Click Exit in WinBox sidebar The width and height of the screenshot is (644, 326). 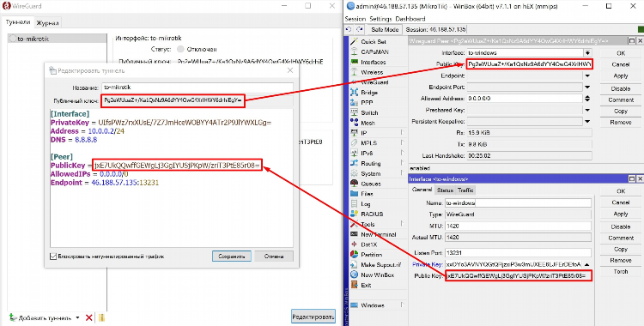pos(366,285)
